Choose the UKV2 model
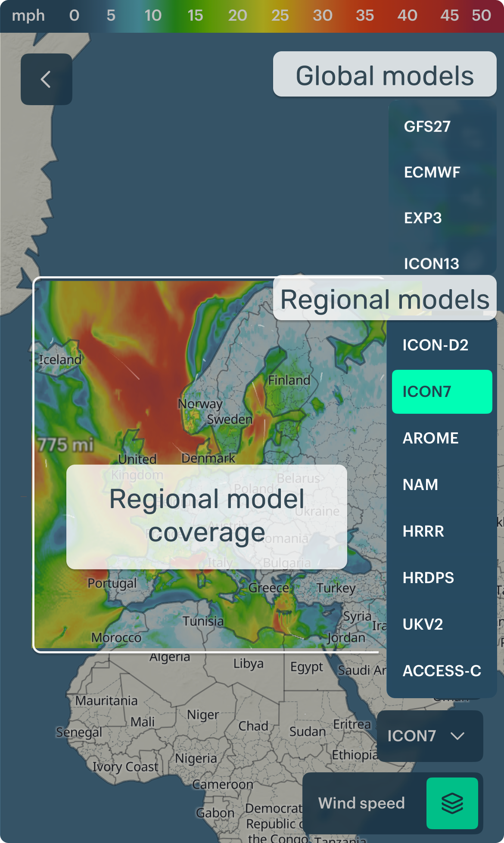504x843 pixels. [x=423, y=624]
